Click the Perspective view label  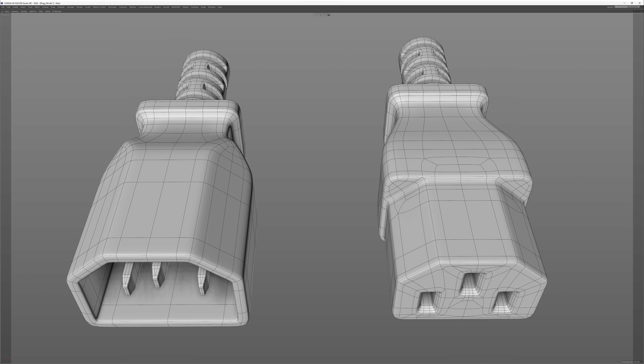(x=6, y=15)
